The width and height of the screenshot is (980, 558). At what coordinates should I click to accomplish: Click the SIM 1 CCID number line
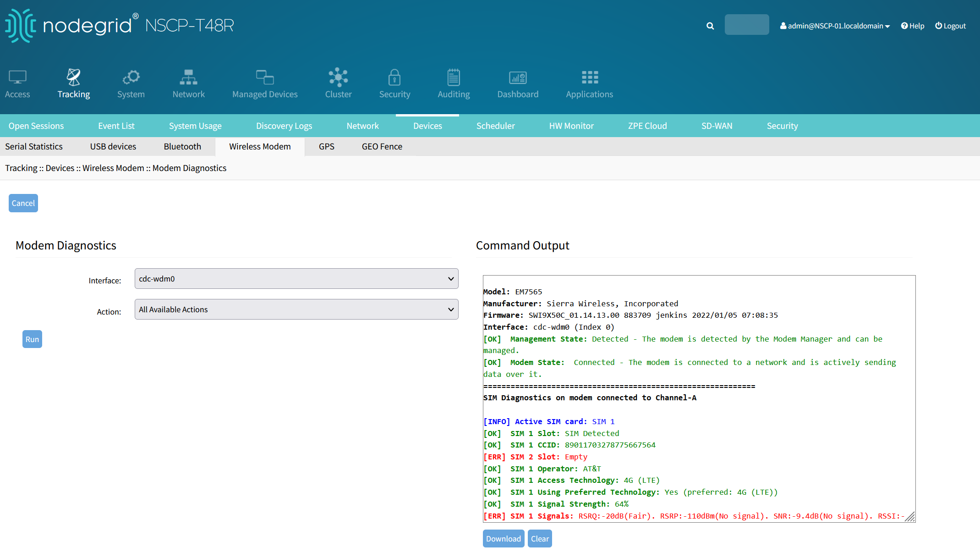click(x=569, y=445)
